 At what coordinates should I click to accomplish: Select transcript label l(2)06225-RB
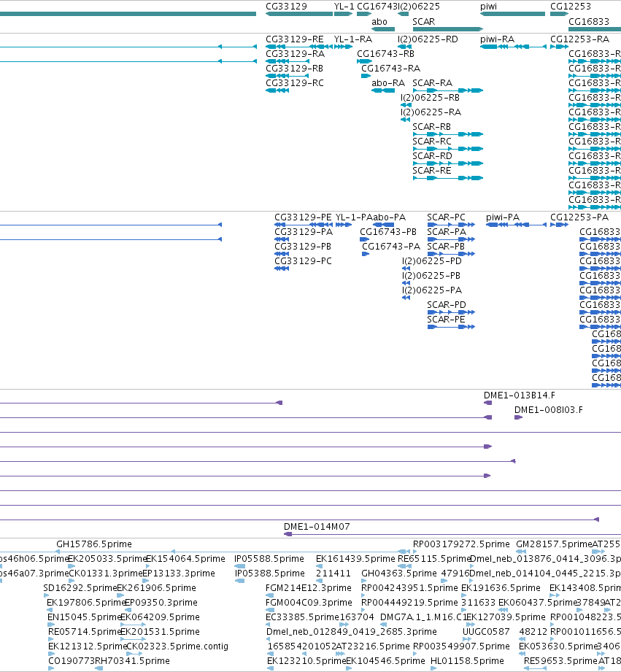[431, 97]
